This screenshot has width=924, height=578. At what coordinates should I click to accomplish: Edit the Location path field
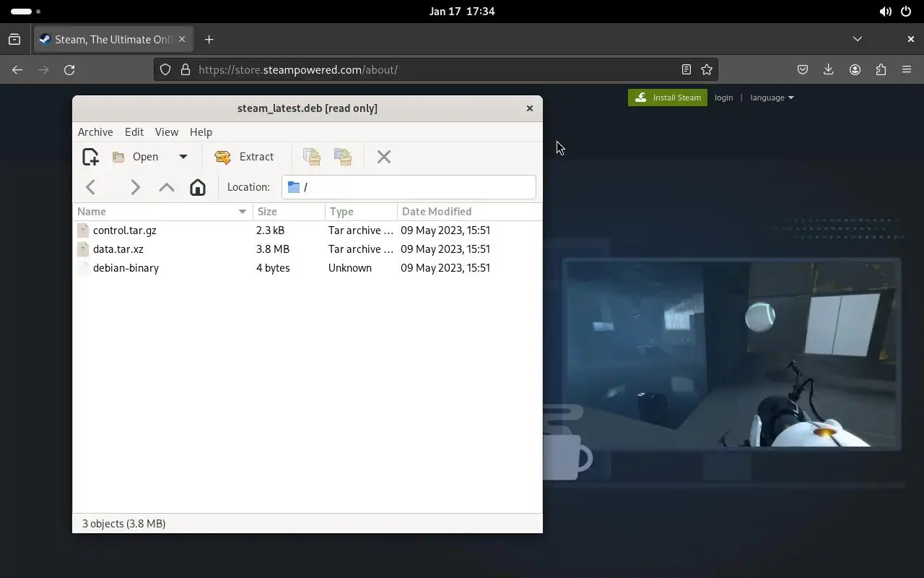(x=409, y=187)
